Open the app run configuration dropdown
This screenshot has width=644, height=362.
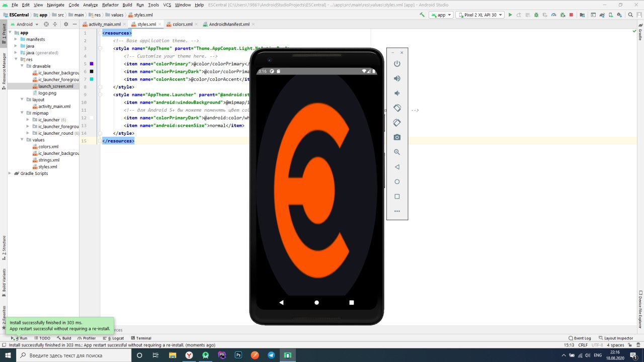click(441, 15)
